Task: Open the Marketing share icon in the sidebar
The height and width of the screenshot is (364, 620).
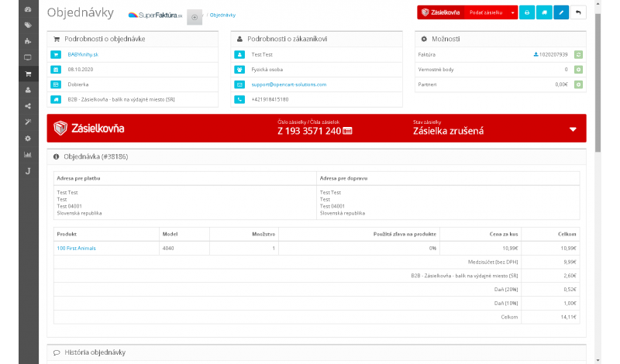Action: point(28,106)
